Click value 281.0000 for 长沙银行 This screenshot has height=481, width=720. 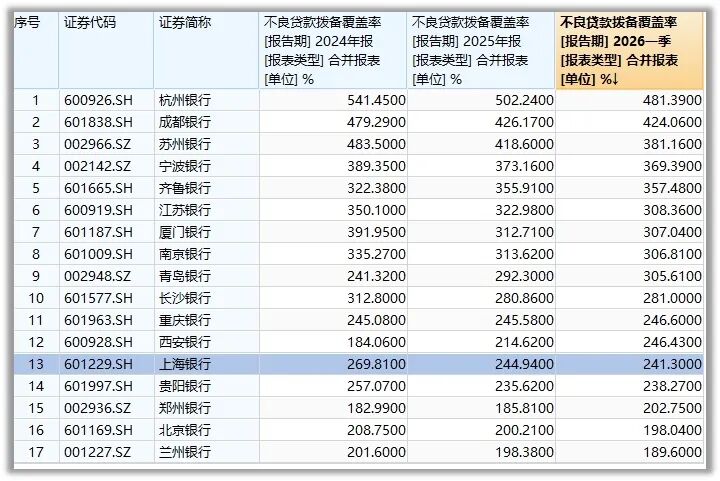click(672, 298)
